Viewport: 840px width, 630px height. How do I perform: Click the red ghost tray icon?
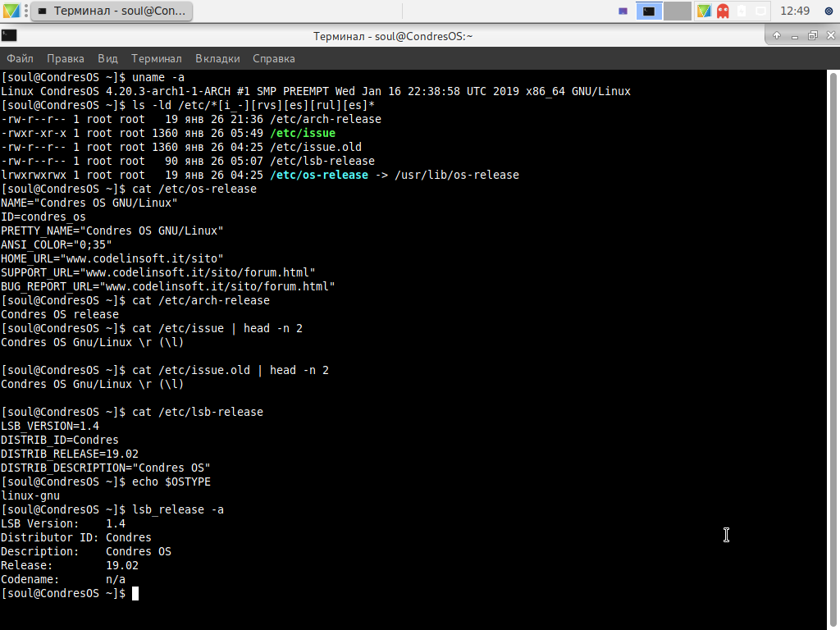724,11
